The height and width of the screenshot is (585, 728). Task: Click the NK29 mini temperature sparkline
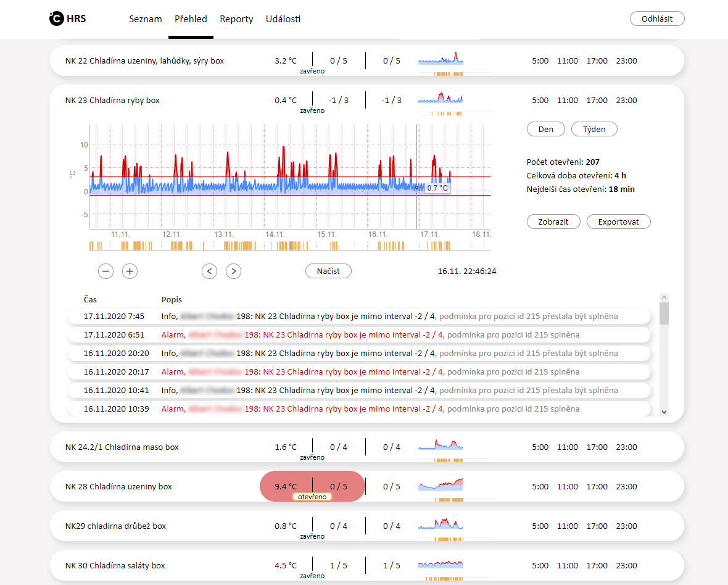coord(441,524)
